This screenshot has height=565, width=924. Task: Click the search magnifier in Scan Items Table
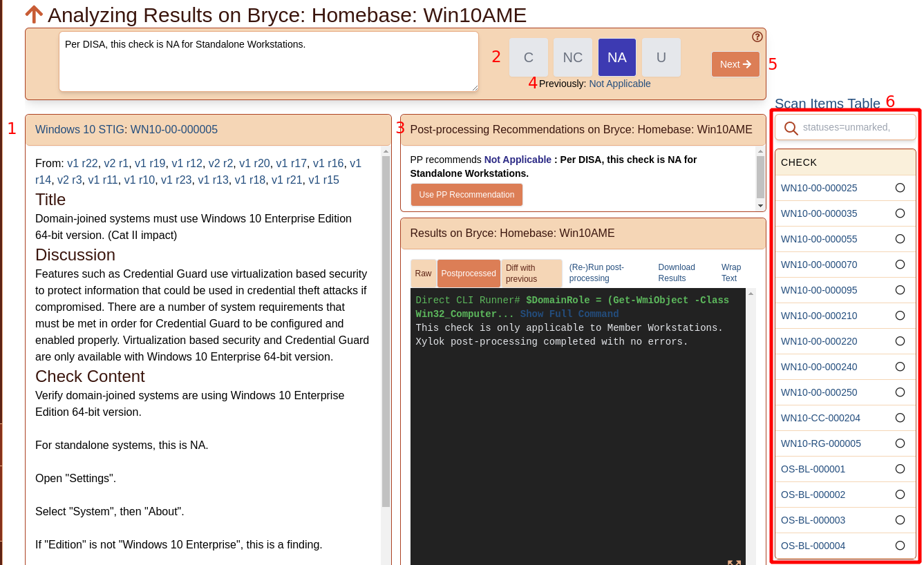point(791,128)
